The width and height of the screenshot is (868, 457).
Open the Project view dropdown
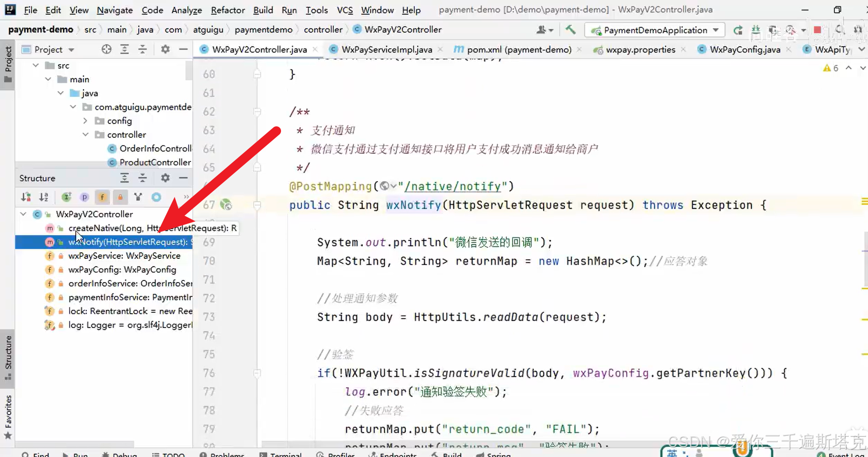tap(72, 49)
